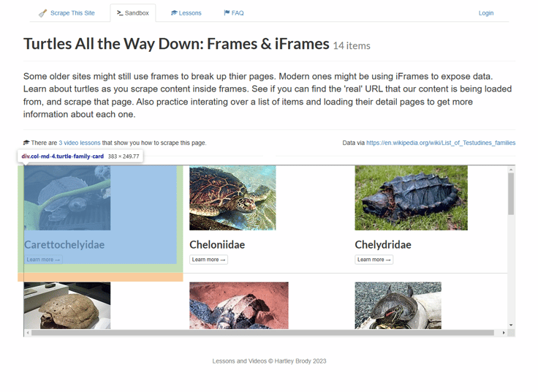Image resolution: width=538 pixels, height=392 pixels.
Task: Click the frame's scroll down arrow
Action: pos(511,325)
